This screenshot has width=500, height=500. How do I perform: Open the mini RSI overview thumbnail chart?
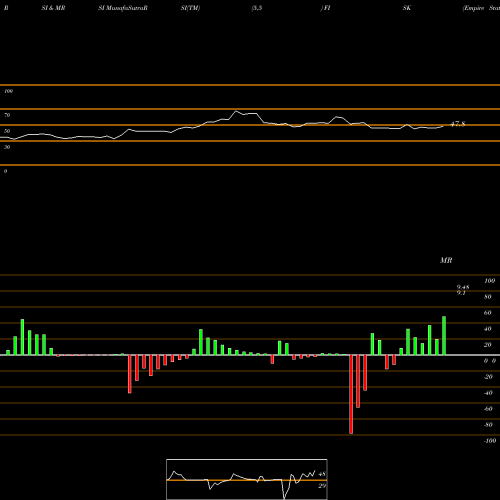[247, 479]
